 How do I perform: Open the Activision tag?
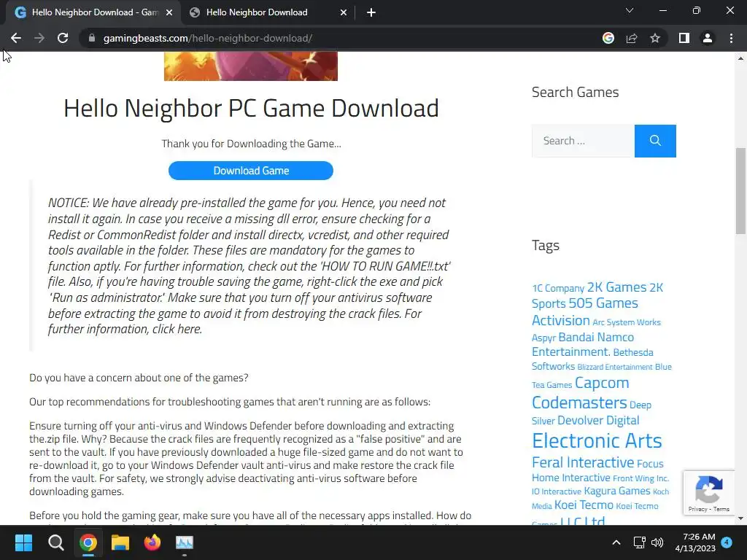(561, 321)
